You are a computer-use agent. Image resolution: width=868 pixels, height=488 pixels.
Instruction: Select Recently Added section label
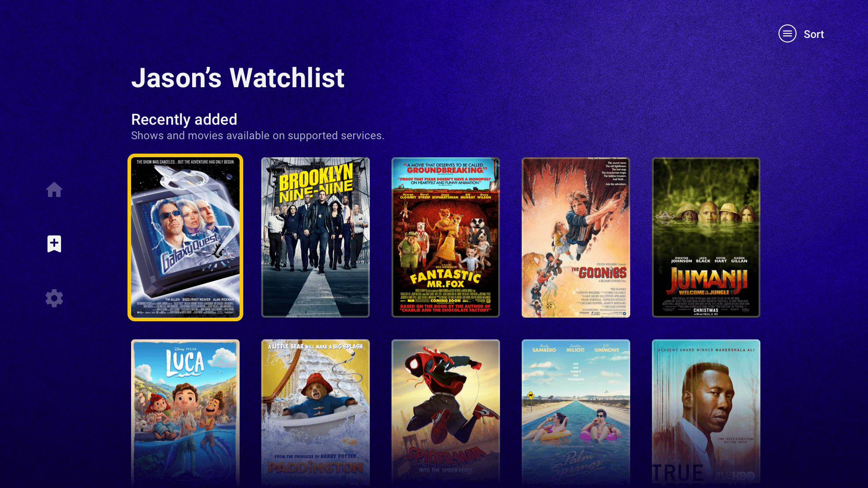pos(184,119)
